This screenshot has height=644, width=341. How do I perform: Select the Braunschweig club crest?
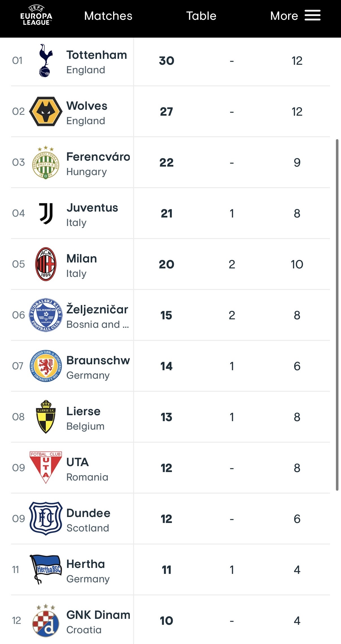(46, 366)
